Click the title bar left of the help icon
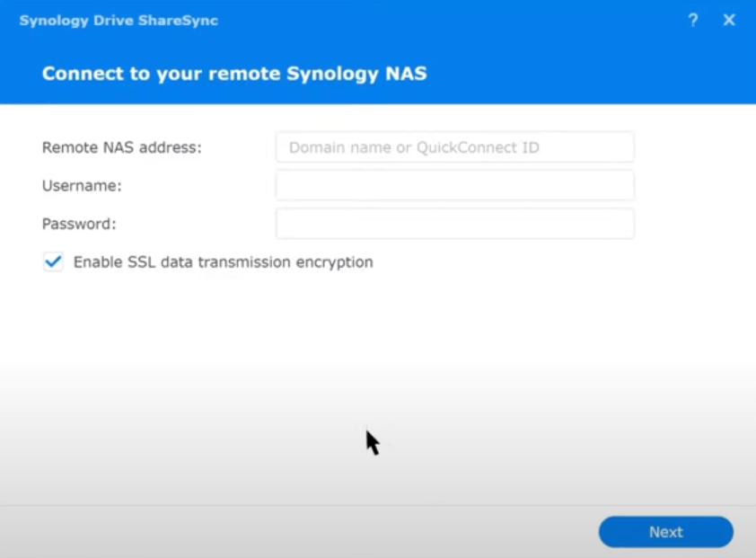The height and width of the screenshot is (558, 756). click(449, 20)
